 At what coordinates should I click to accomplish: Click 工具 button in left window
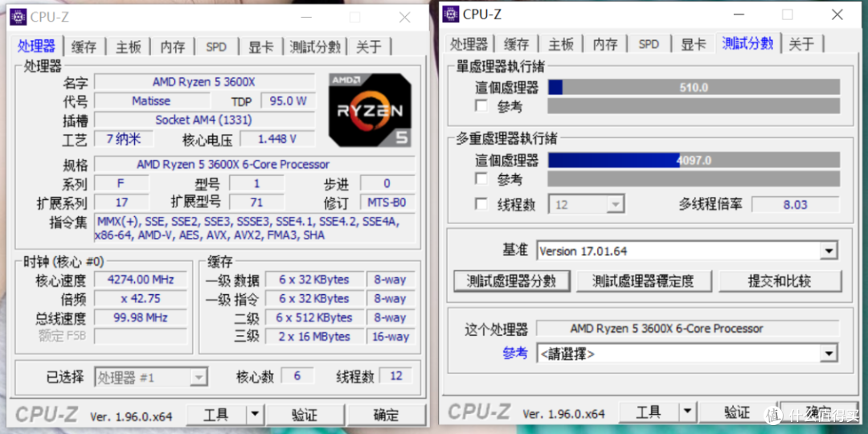[216, 414]
